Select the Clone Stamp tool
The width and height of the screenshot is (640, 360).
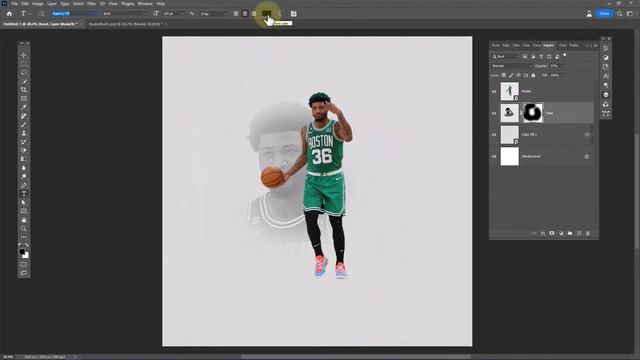[24, 133]
